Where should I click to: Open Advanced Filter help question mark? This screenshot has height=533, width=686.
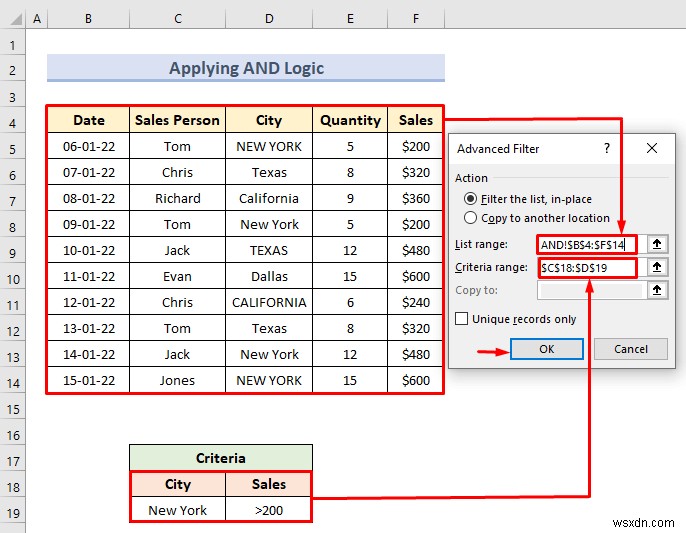(x=606, y=148)
